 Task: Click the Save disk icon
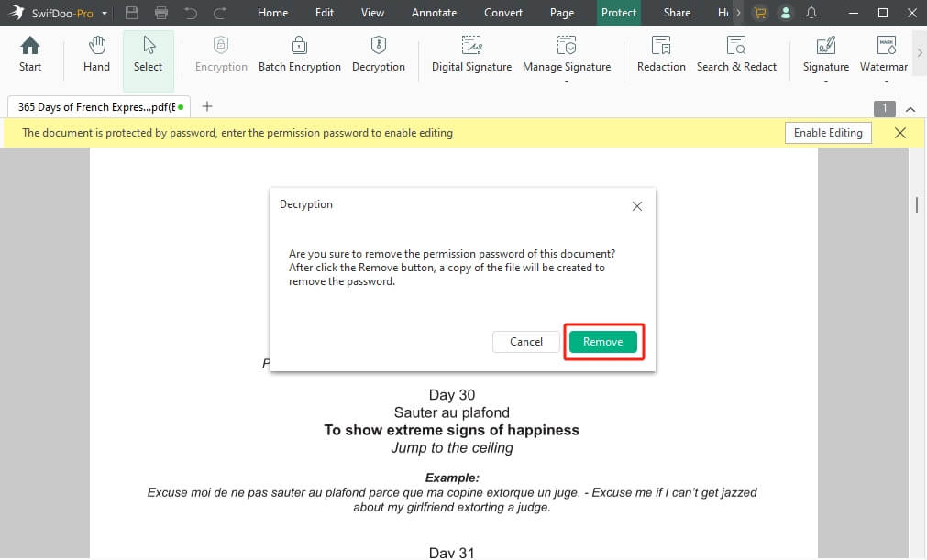[x=132, y=13]
